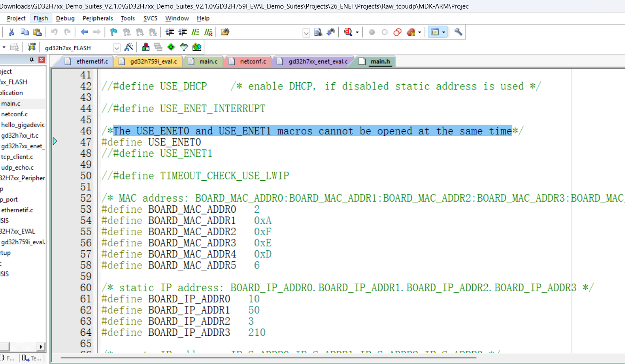Screen dimensions: 625x364
Task: Open target selector gd32h7xx_FLASH dropdown
Action: 116,48
